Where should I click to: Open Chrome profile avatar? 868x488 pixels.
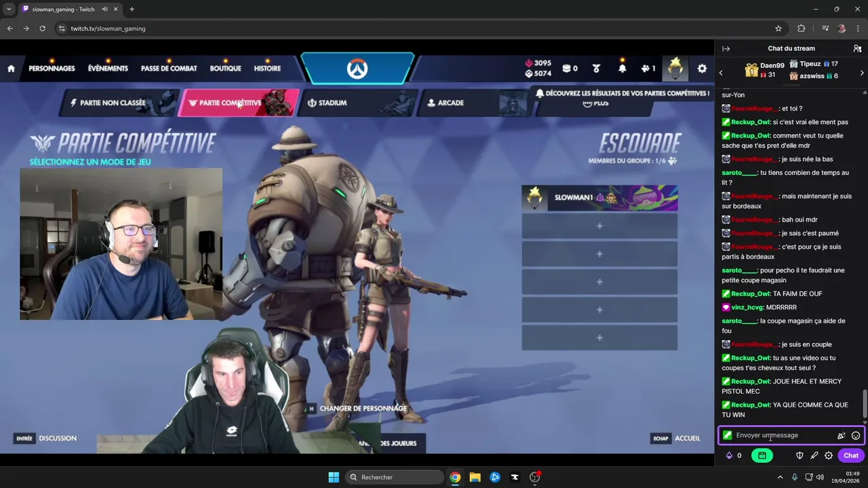[842, 28]
